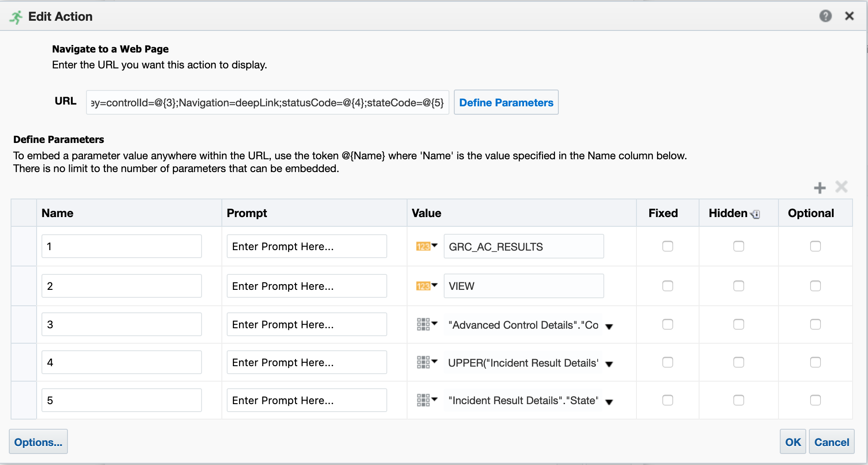Open the help icon at top right
This screenshot has height=465, width=868.
(x=826, y=16)
